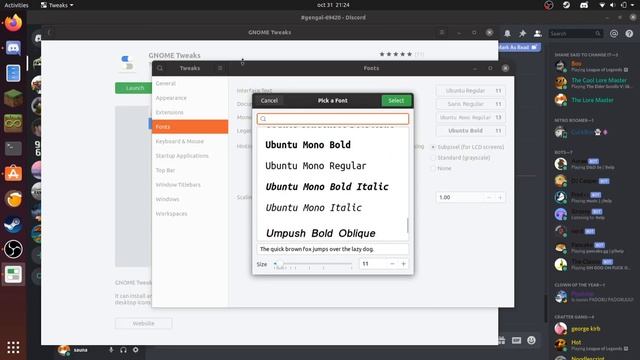Viewport: 640px width, 360px height.
Task: Click the green Launch button
Action: point(134,88)
